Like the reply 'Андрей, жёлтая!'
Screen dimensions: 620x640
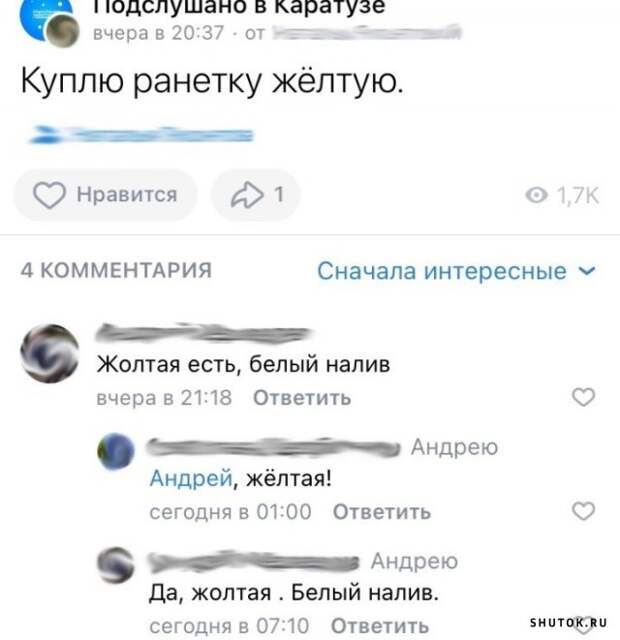point(583,511)
